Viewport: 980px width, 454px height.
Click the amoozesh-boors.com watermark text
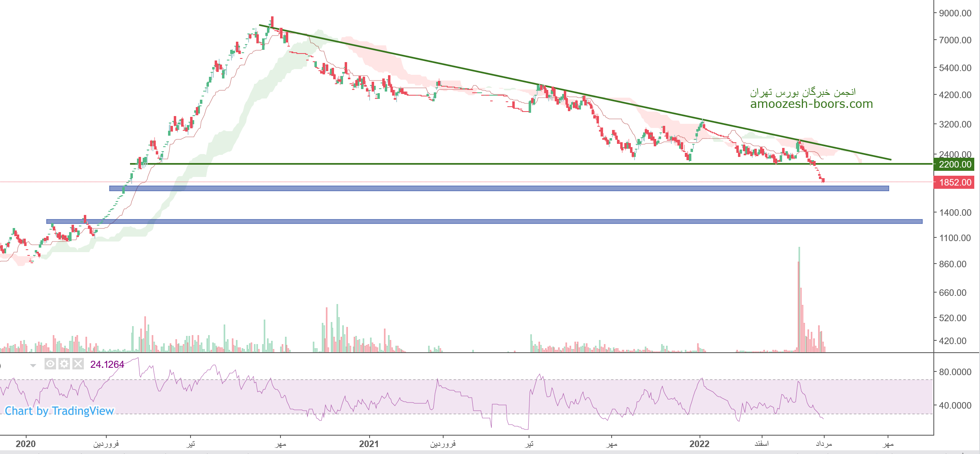pyautogui.click(x=811, y=104)
